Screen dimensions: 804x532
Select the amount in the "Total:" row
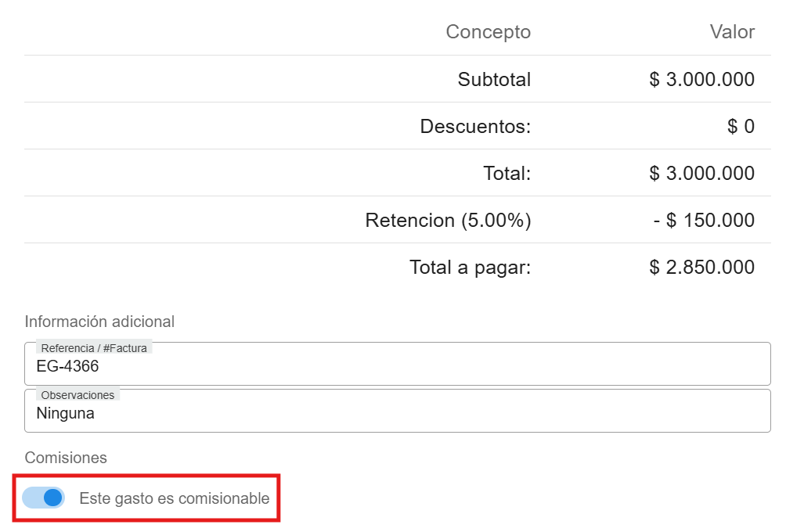[701, 173]
